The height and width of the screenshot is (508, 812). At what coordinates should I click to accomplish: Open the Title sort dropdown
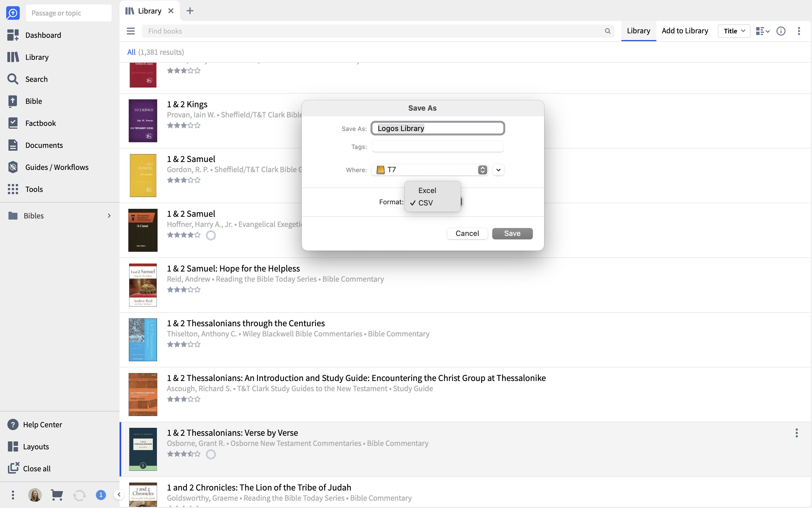pyautogui.click(x=734, y=31)
